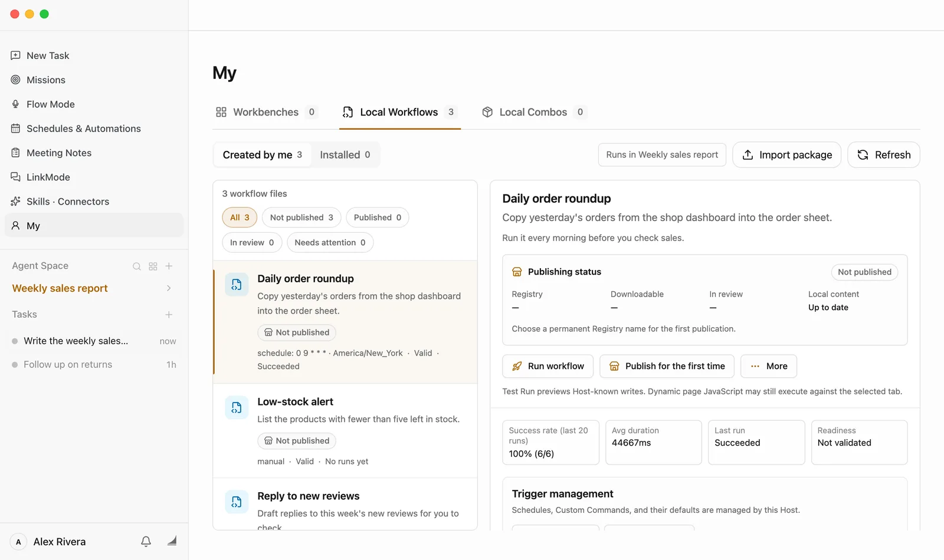Show workflows Created by me
Viewport: 944px width, 560px height.
[x=263, y=154]
